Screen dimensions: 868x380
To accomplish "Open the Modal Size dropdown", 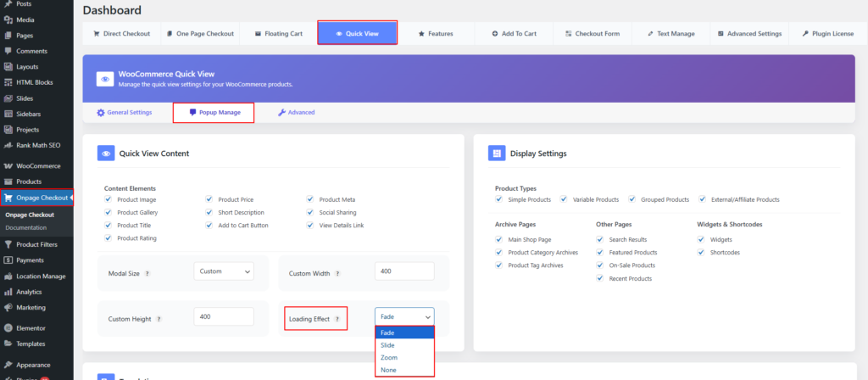I will [x=224, y=271].
